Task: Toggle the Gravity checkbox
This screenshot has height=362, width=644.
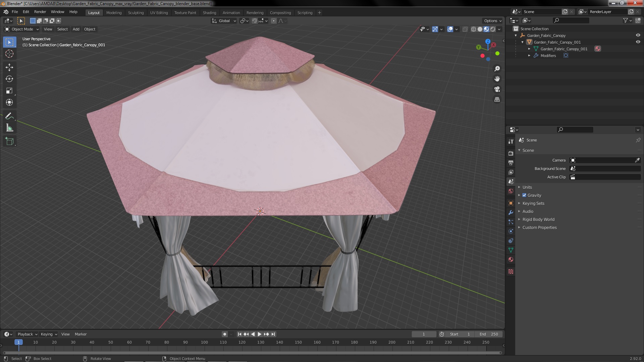Action: [x=524, y=195]
